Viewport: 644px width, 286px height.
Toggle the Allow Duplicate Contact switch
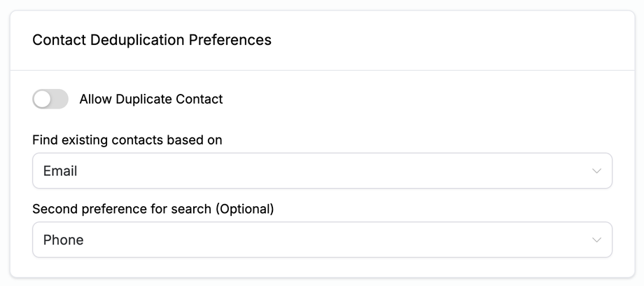50,100
